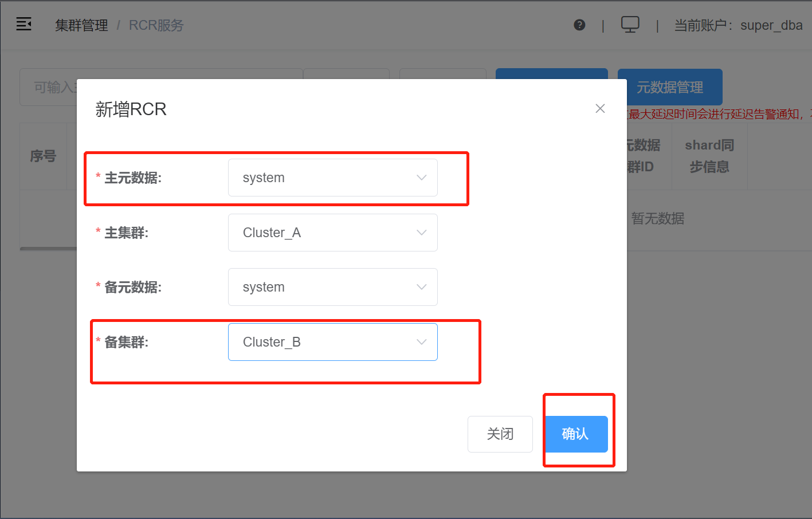Click the 主集群 field label
812x519 pixels.
[126, 233]
